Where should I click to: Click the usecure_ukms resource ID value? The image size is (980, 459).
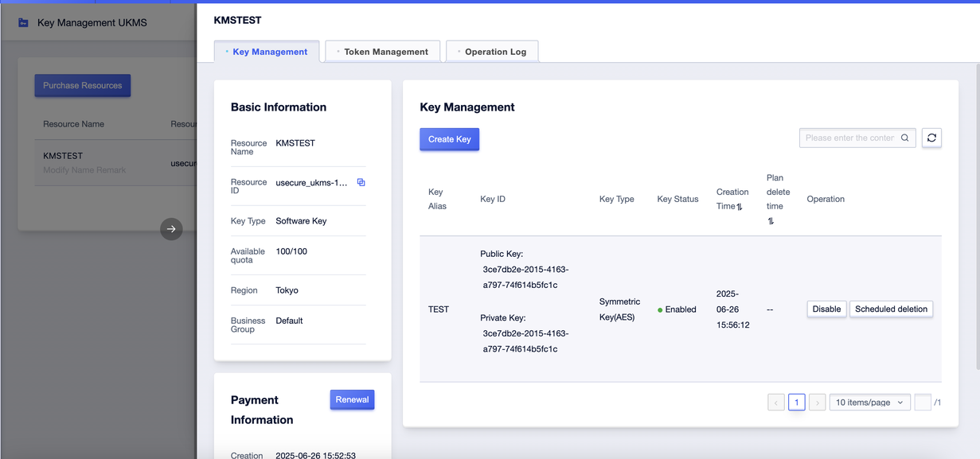(x=311, y=183)
